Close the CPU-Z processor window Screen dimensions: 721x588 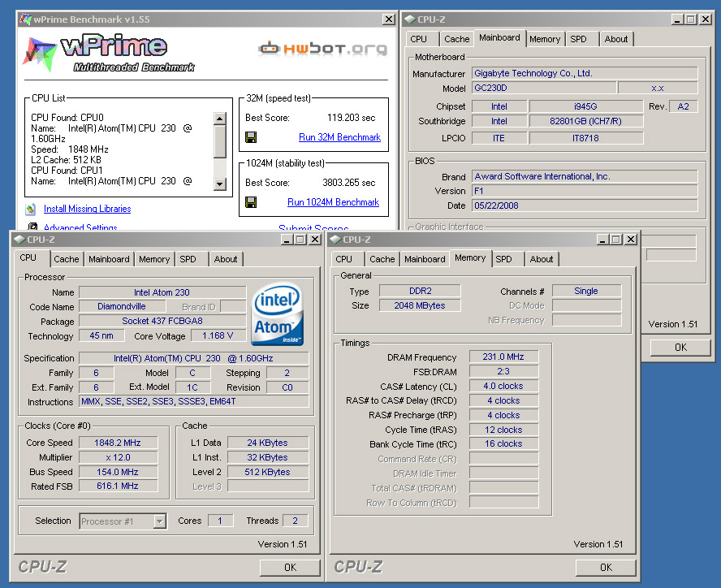pyautogui.click(x=315, y=240)
